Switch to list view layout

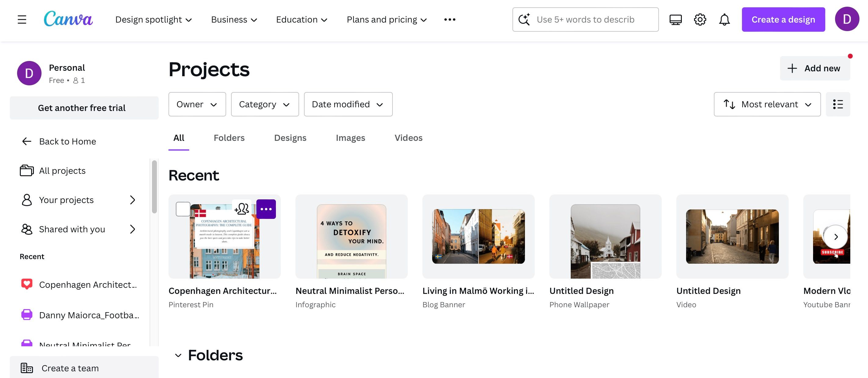838,104
